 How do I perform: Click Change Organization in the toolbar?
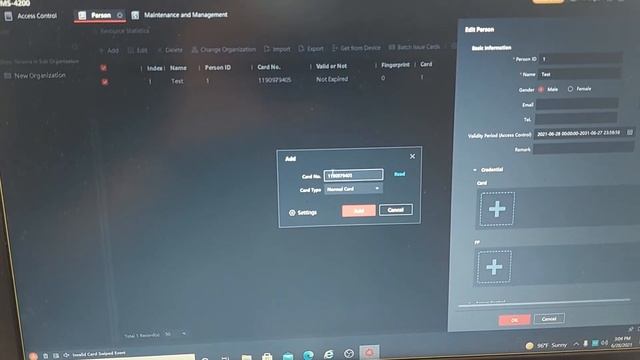click(x=224, y=49)
